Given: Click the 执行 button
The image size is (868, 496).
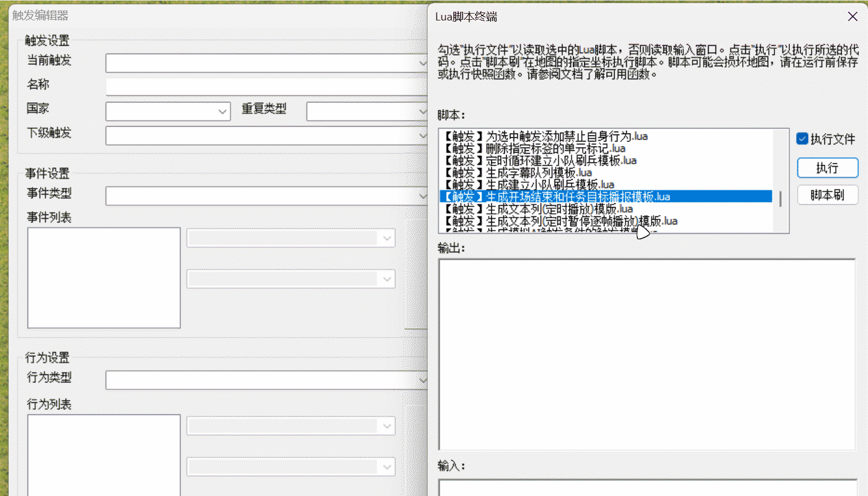Looking at the screenshot, I should point(827,168).
